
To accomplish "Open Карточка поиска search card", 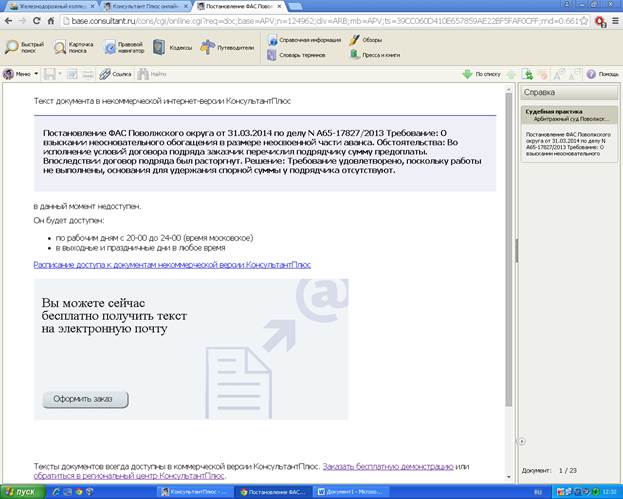I will coord(74,47).
